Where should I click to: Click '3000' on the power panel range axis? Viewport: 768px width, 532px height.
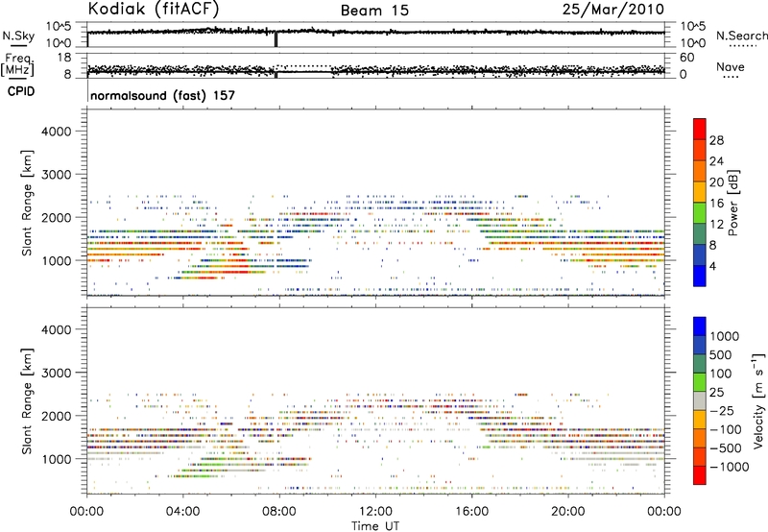(x=57, y=175)
